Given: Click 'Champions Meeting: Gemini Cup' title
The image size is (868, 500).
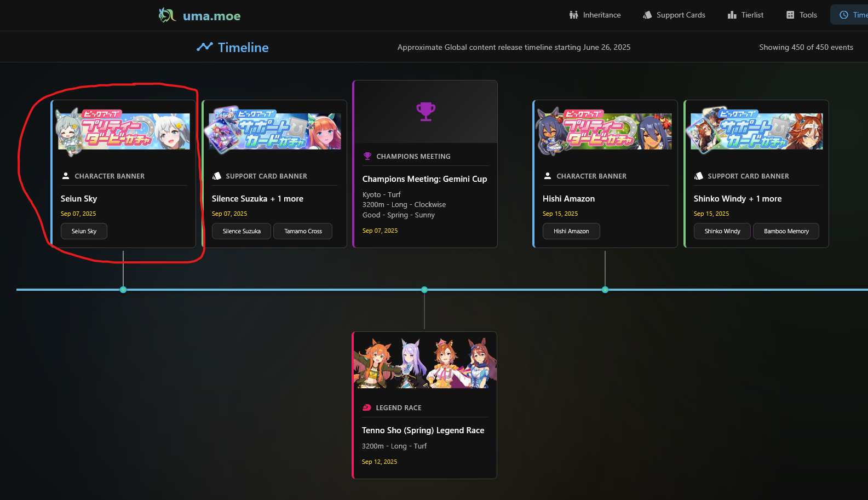Looking at the screenshot, I should click(x=424, y=179).
